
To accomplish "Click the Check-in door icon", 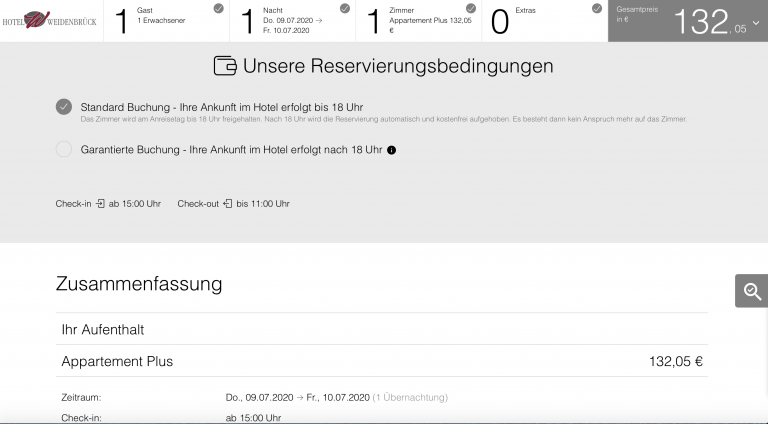I will pyautogui.click(x=100, y=204).
